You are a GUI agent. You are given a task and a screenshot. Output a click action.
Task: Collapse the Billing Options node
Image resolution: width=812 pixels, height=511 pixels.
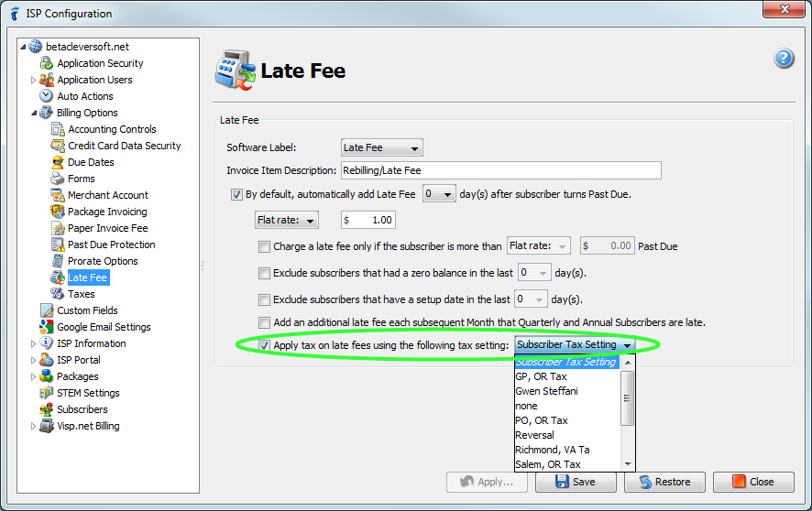34,113
